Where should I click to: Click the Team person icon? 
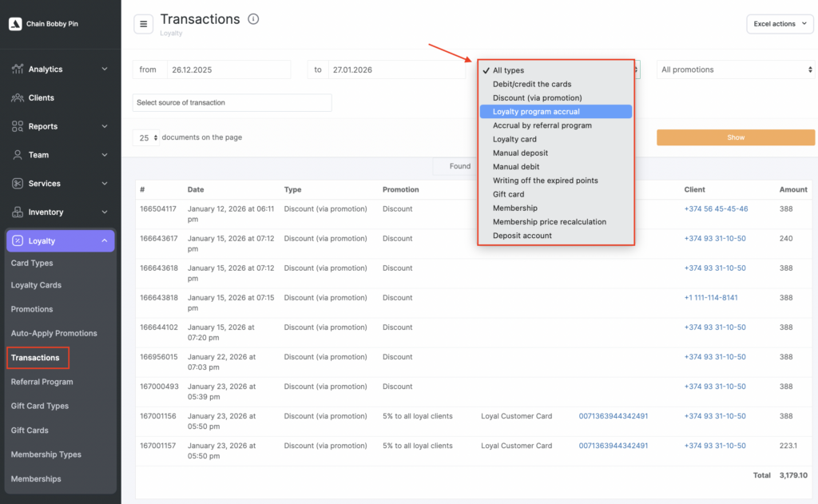point(18,155)
